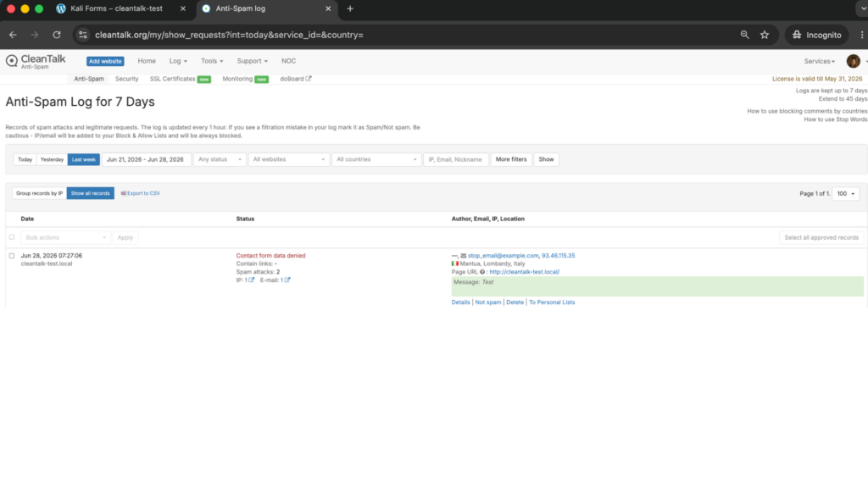Open the Home menu item
This screenshot has width=868, height=488.
click(147, 61)
